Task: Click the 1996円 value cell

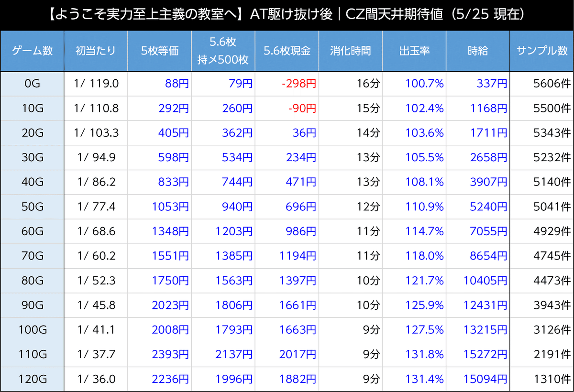Action: [223, 379]
